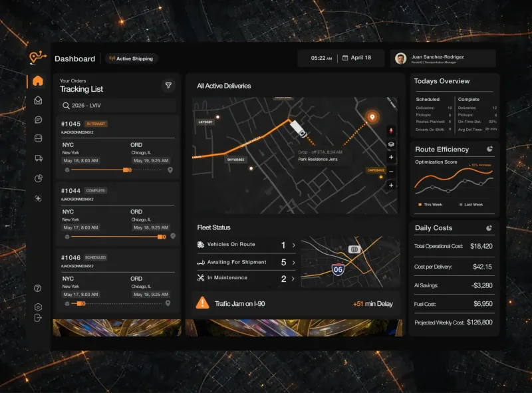Click the Total Operational Cost $18,420 value

(x=481, y=246)
